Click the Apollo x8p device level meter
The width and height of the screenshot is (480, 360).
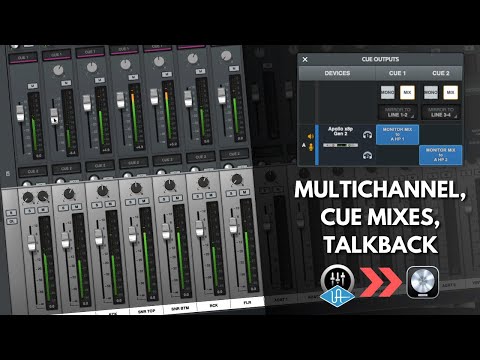[340, 145]
